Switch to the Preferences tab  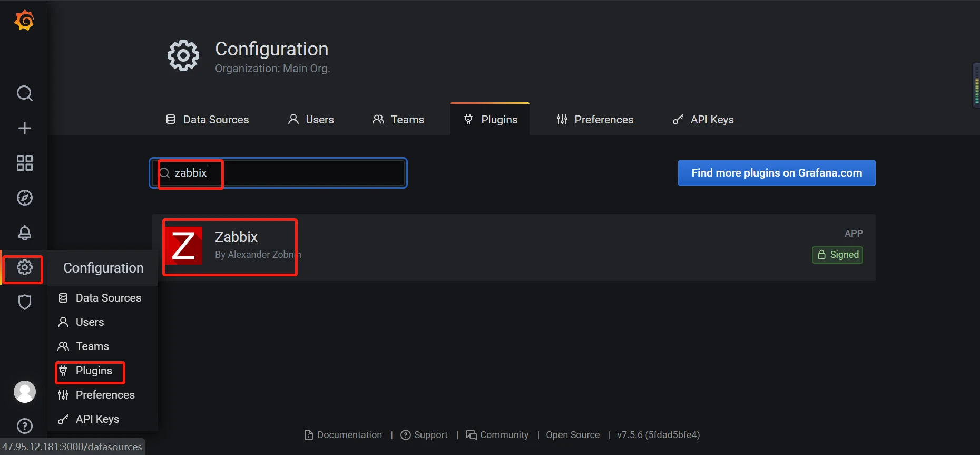tap(595, 120)
